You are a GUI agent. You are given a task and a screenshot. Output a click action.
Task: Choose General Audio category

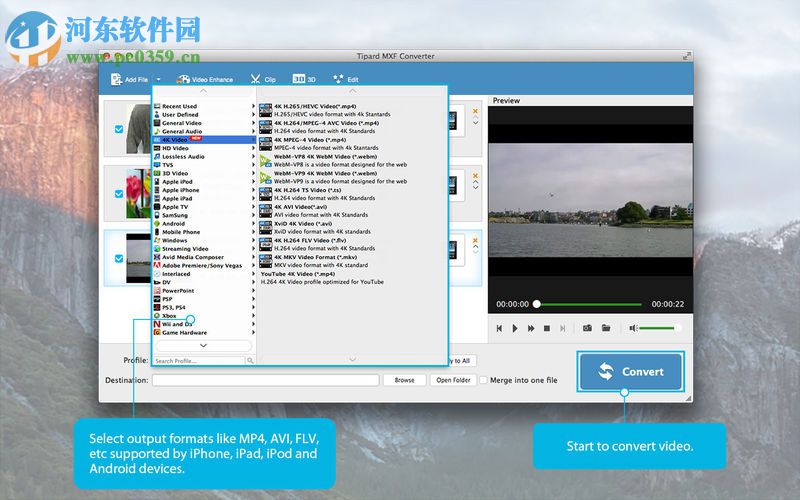pyautogui.click(x=204, y=131)
